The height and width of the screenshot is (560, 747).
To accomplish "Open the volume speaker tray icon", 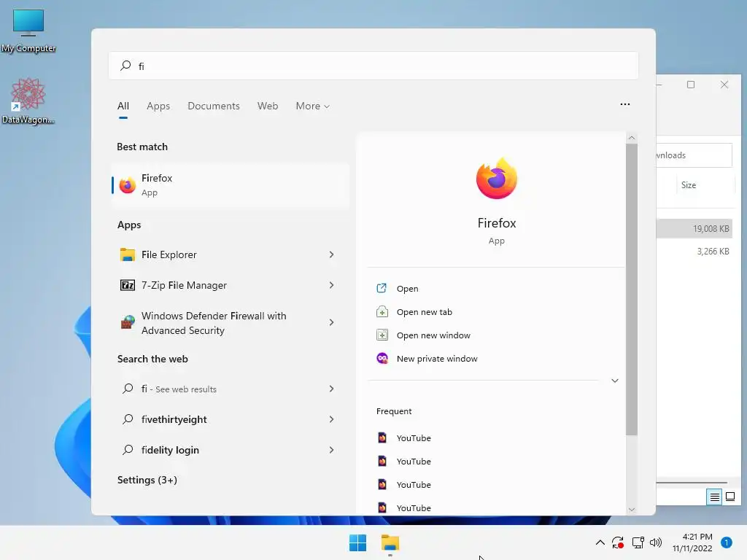I will [656, 542].
